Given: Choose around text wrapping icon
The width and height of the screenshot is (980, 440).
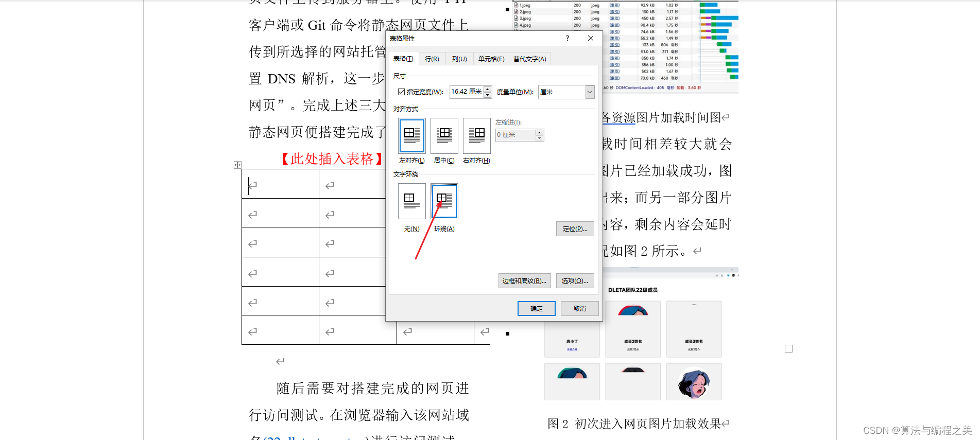Looking at the screenshot, I should tap(444, 201).
